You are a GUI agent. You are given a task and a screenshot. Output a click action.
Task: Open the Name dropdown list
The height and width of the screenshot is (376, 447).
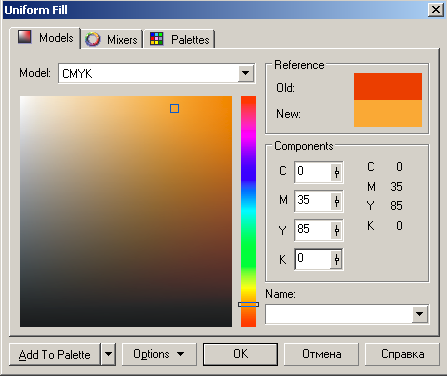(x=420, y=314)
